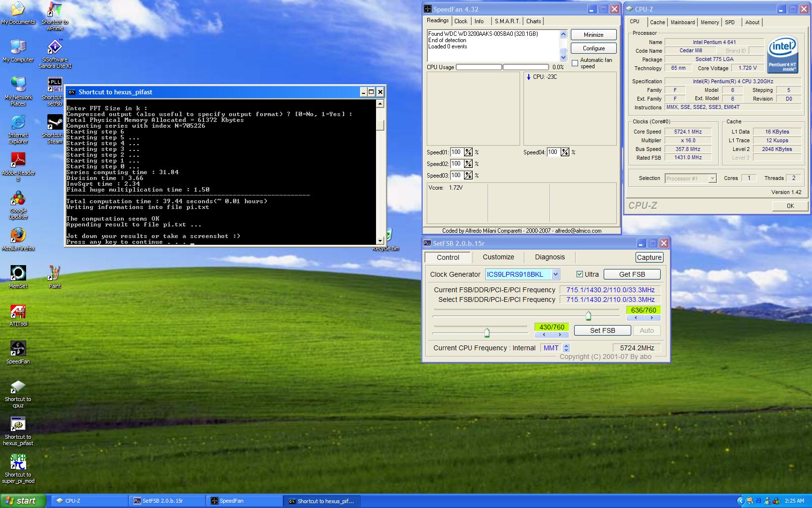Launch Paint desktop icon
This screenshot has width=812, height=508.
[55, 277]
